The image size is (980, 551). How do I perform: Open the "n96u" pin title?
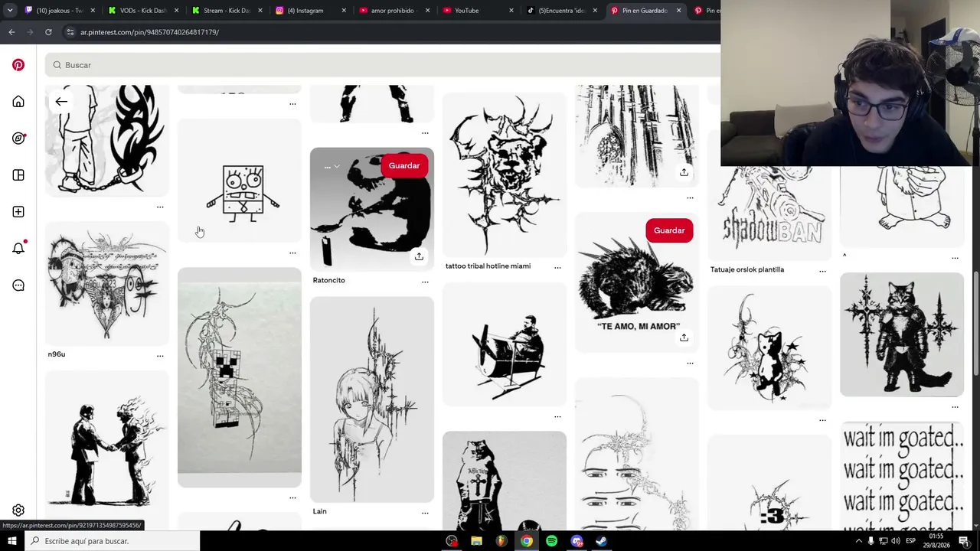(x=57, y=354)
